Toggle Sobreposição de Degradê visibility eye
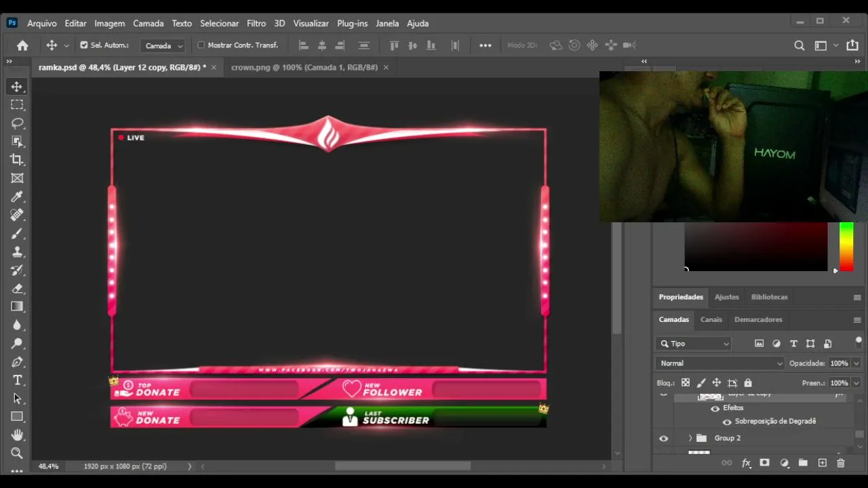Screen dimensions: 868x488 [x=727, y=422]
